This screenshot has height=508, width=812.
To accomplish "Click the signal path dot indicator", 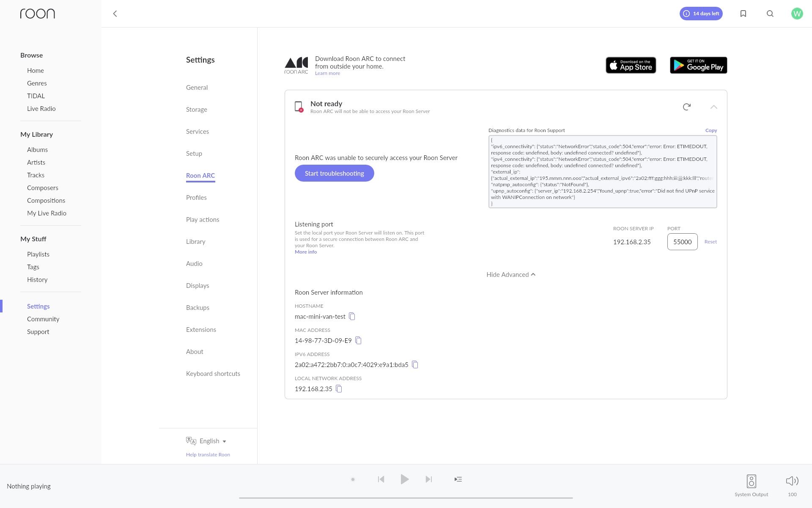I will 353,479.
